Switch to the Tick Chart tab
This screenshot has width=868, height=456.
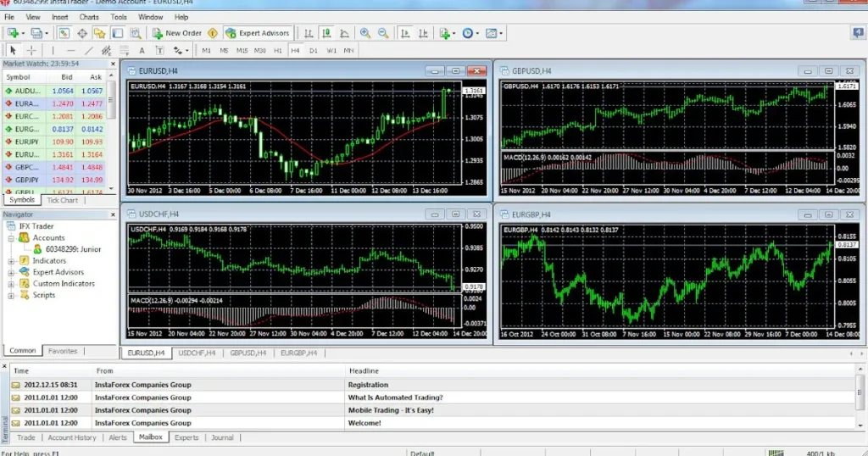pos(62,200)
